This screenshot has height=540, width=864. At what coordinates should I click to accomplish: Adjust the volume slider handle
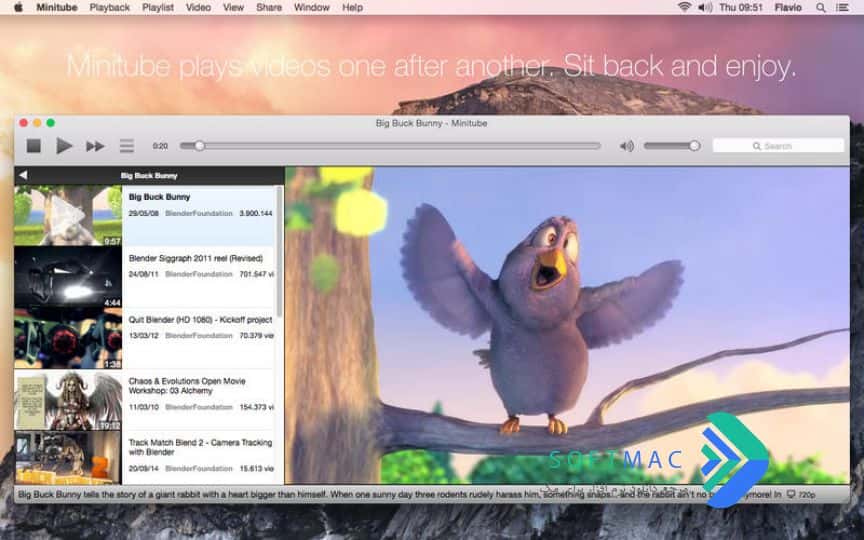coord(694,146)
